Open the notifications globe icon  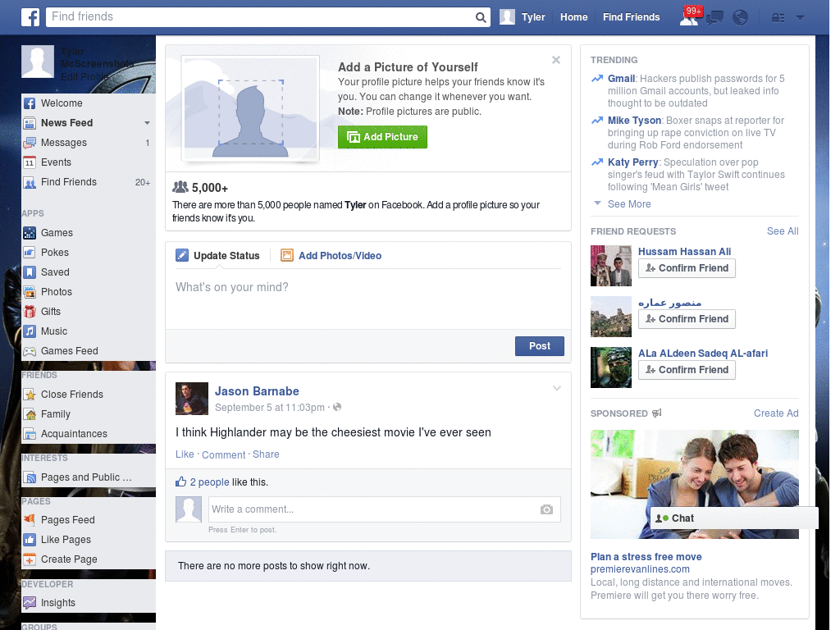pyautogui.click(x=740, y=18)
